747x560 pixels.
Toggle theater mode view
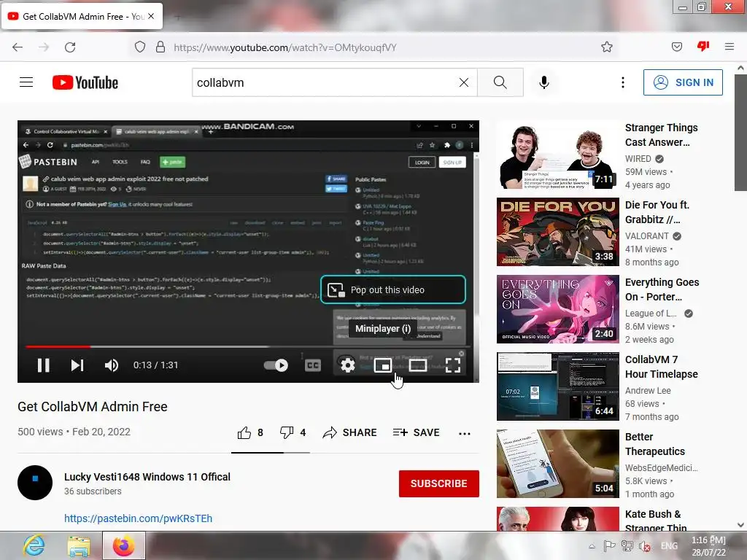coord(418,365)
